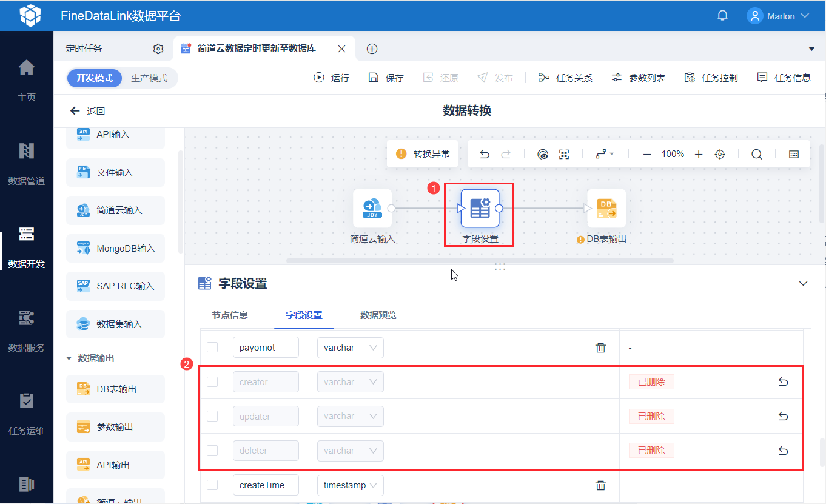
Task: Restore the deleted deleter field
Action: coord(783,451)
